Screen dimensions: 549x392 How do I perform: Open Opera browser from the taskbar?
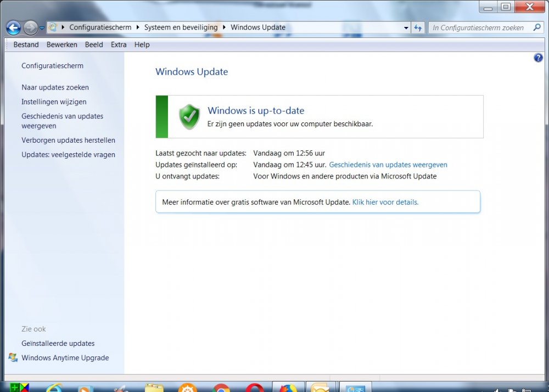click(x=255, y=388)
